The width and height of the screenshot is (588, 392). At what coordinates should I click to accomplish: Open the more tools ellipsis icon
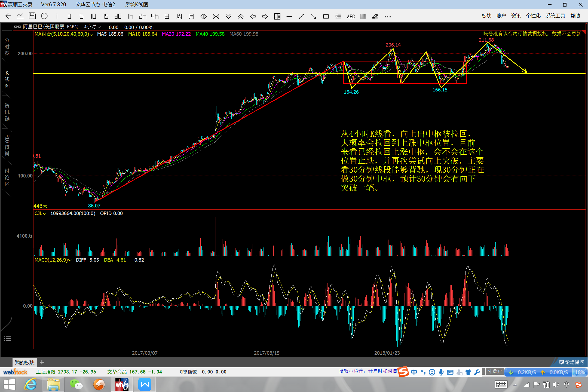(x=388, y=17)
